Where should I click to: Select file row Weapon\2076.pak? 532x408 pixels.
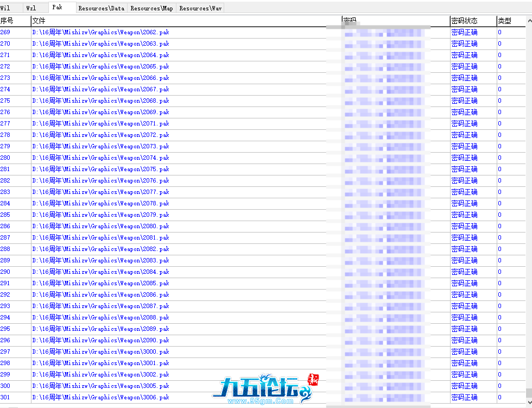(263, 180)
